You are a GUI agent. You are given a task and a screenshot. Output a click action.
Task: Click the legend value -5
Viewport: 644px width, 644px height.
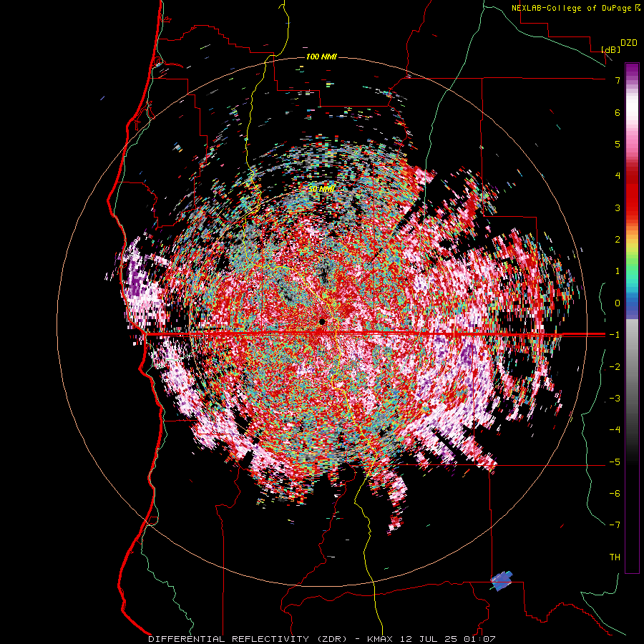click(x=615, y=462)
